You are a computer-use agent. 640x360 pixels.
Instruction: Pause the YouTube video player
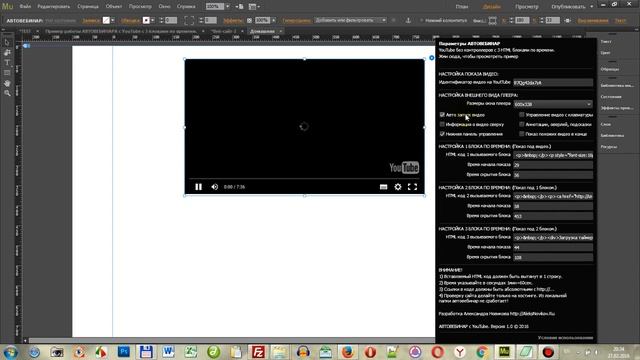tap(198, 187)
